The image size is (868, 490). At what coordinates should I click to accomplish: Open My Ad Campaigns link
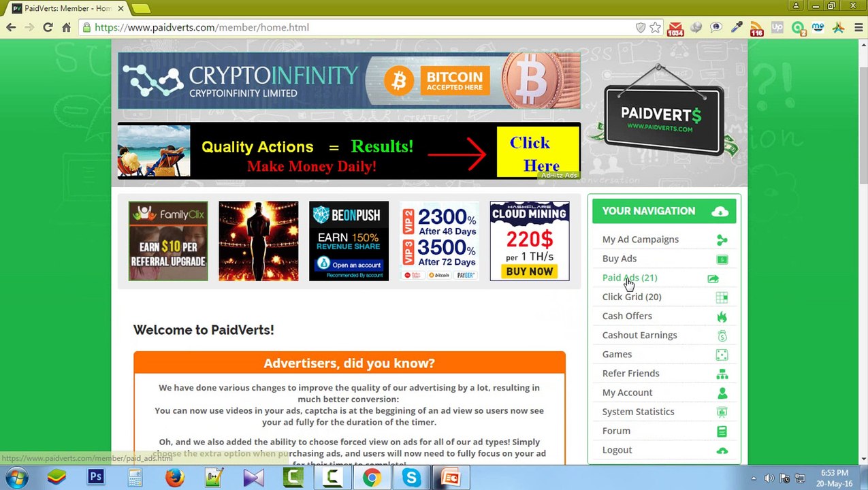tap(640, 240)
